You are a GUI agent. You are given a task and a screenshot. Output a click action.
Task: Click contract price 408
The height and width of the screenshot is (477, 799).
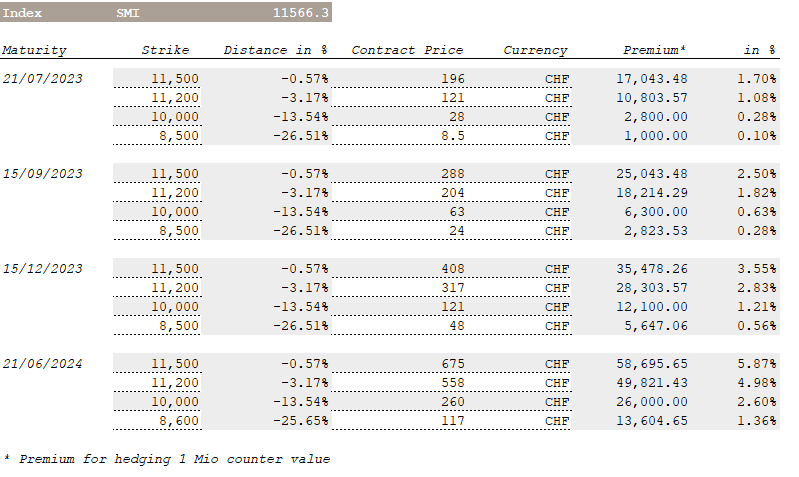[x=452, y=269]
